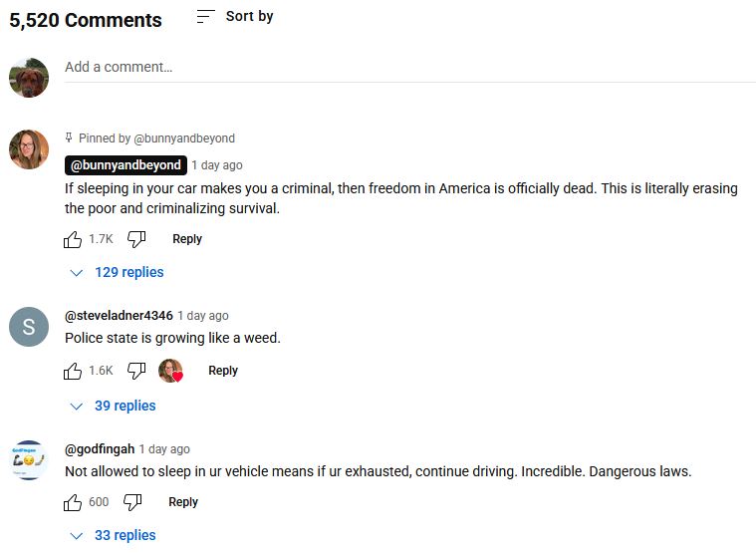756x553 pixels.
Task: Click the @godfingah avatar thumbnail
Action: (x=29, y=459)
